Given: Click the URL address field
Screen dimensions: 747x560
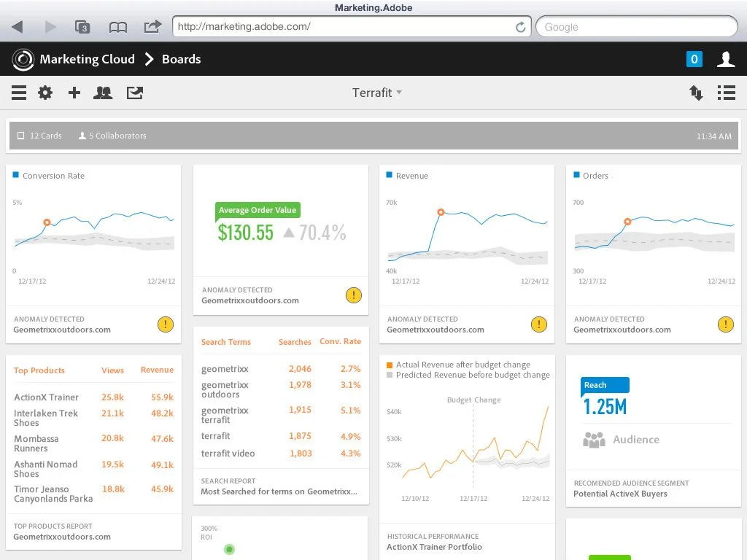Looking at the screenshot, I should coord(352,27).
